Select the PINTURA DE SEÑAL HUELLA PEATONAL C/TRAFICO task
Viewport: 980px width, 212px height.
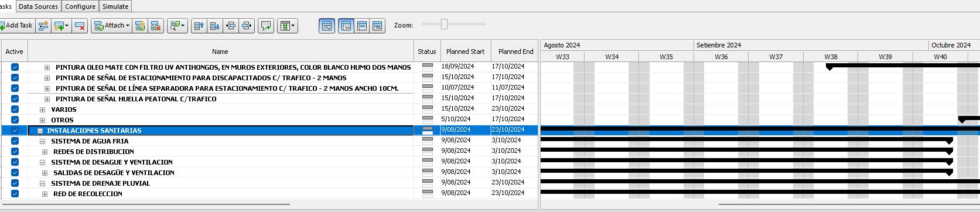[136, 99]
